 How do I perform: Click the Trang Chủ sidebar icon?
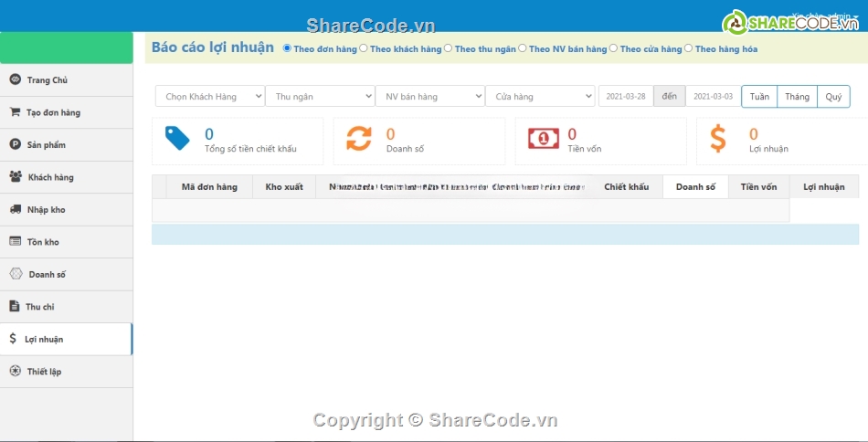pos(15,79)
